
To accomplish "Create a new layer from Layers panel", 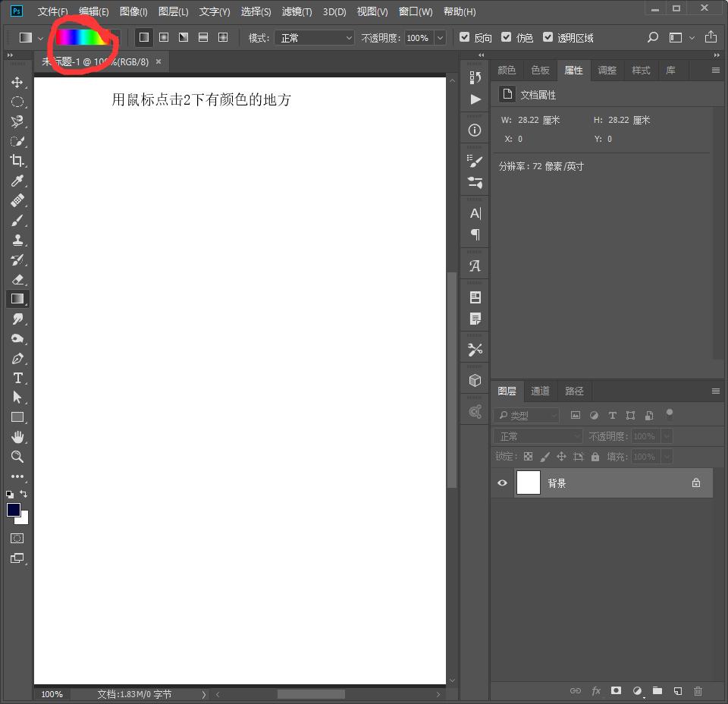I will 678,691.
